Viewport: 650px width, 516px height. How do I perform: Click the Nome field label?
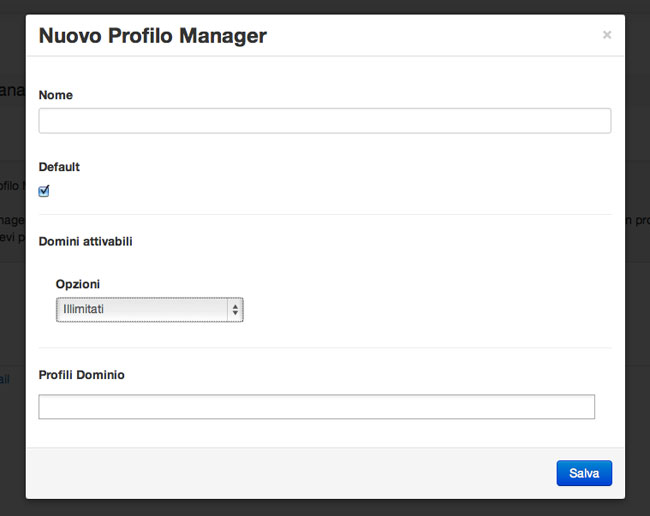(x=56, y=95)
